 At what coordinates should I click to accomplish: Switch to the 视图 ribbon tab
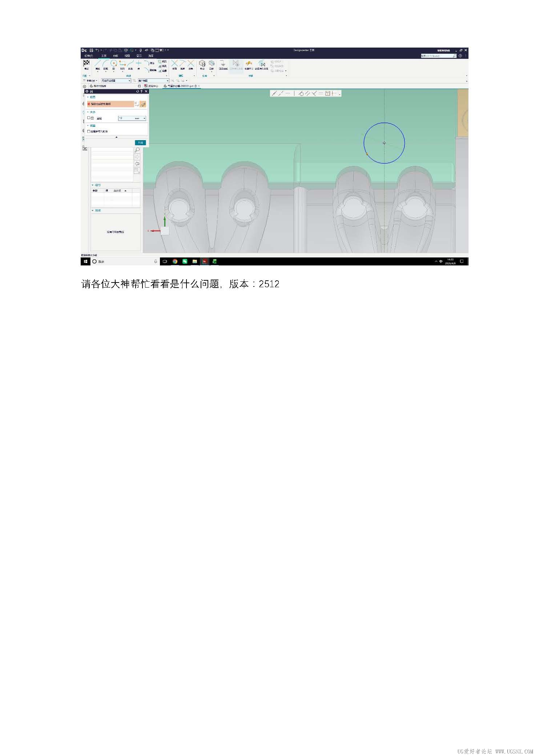(127, 56)
